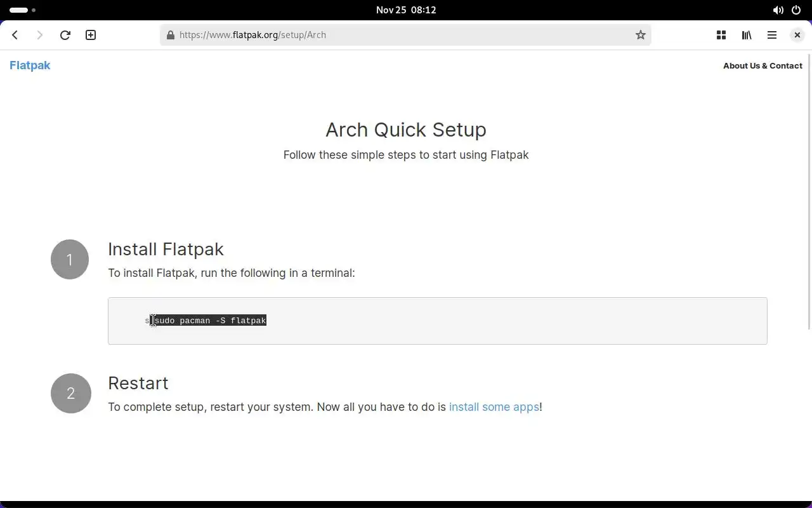Click the lock icon in address bar
The width and height of the screenshot is (812, 508).
(171, 35)
